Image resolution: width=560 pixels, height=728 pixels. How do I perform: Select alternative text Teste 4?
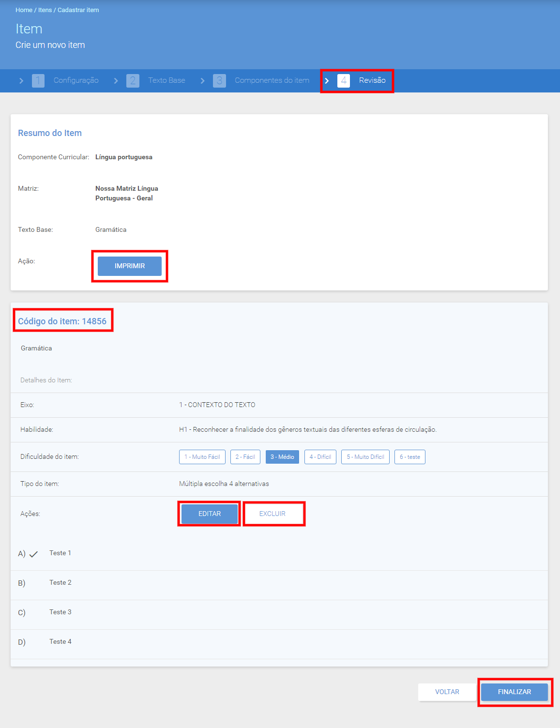(x=60, y=642)
